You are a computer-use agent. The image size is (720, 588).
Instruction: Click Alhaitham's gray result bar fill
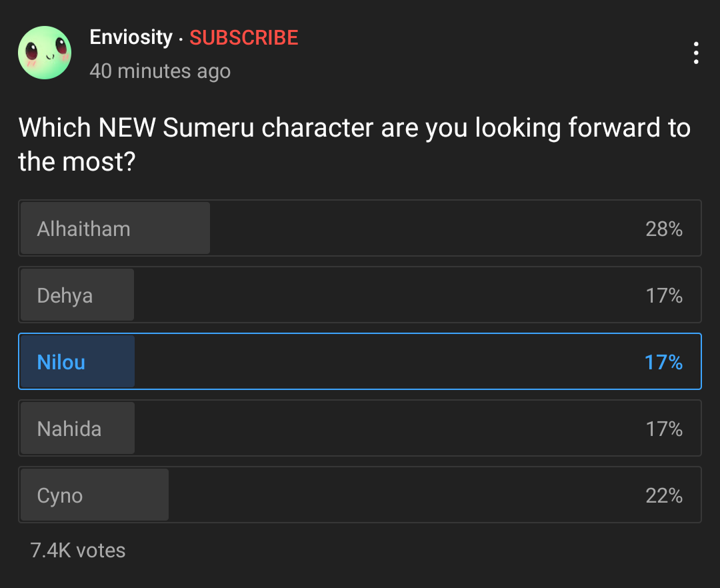click(x=115, y=228)
